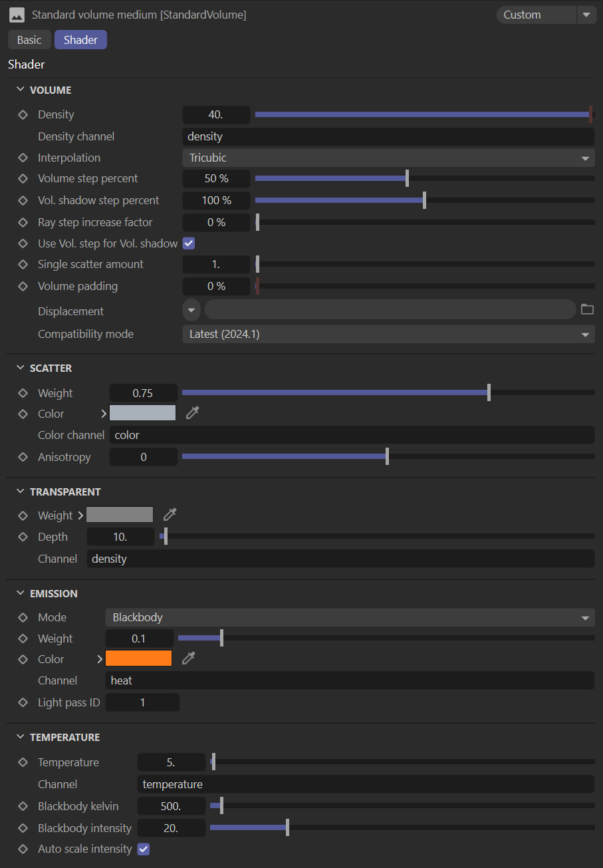Open Compatibility mode dropdown
Image resolution: width=603 pixels, height=868 pixels.
click(x=388, y=334)
